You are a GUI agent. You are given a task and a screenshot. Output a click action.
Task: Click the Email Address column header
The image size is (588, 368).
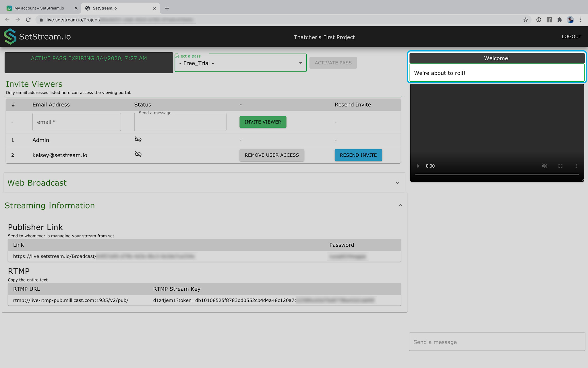coord(51,105)
